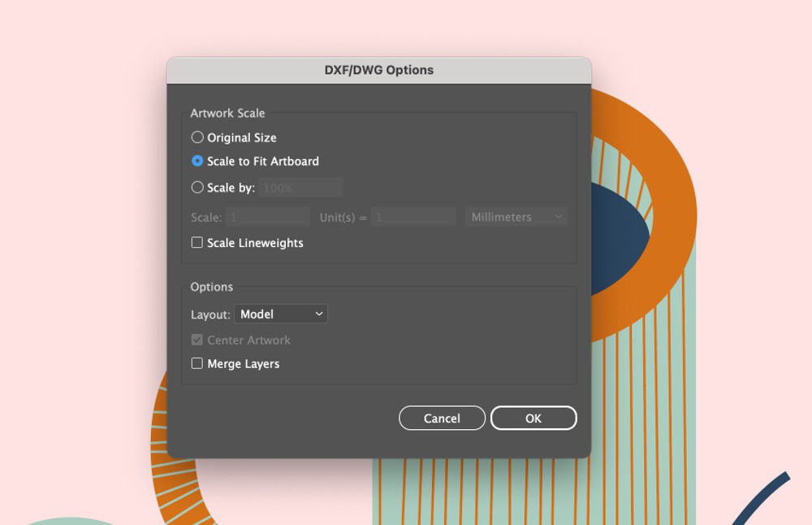Cancel the DXF/DWG Options dialog
This screenshot has width=812, height=525.
click(442, 418)
